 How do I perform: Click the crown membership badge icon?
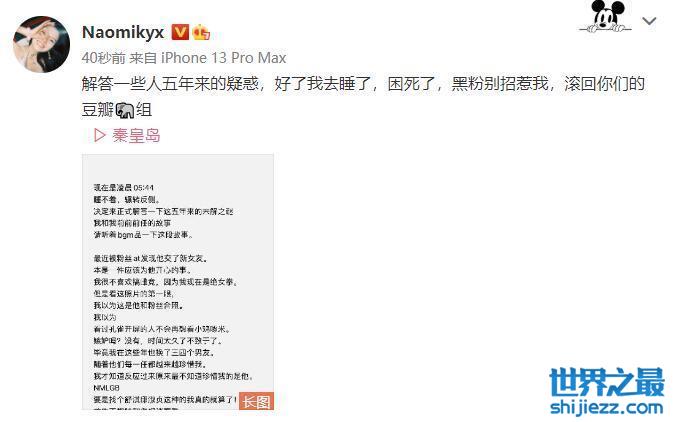(x=201, y=32)
